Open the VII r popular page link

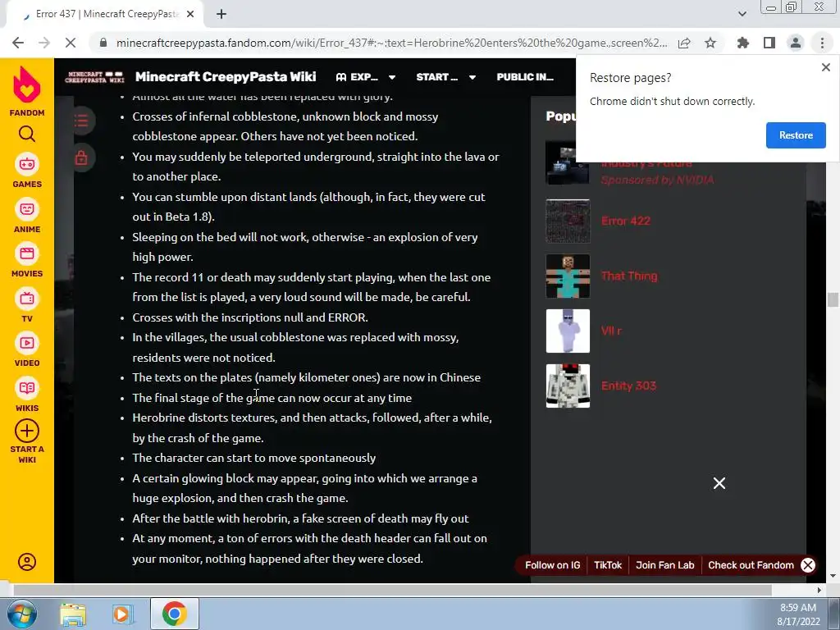(611, 331)
